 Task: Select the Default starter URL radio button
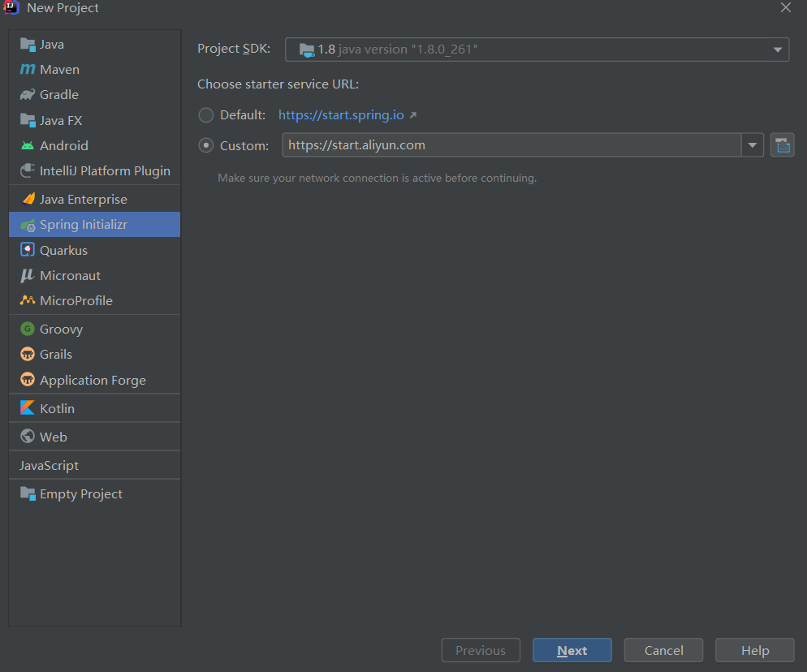click(x=206, y=115)
